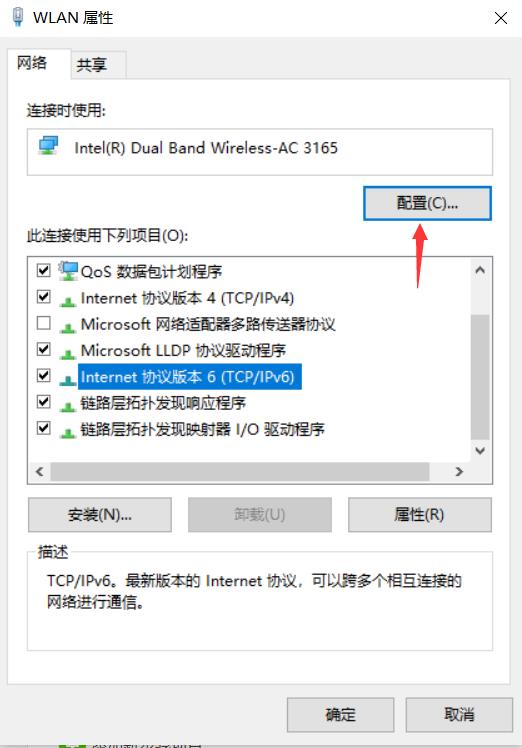Click the TCP/IPv6 protocol icon
Viewport: 522px width, 748px height.
(68, 380)
